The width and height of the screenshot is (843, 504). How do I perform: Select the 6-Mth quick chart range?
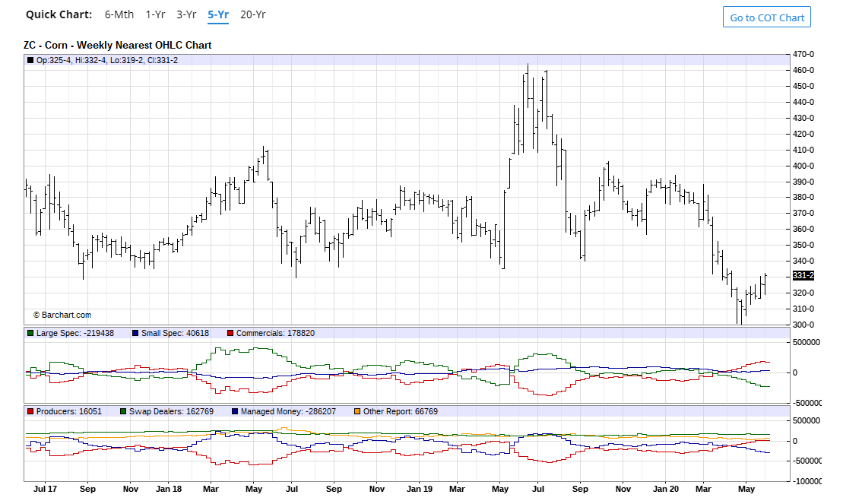pyautogui.click(x=119, y=14)
